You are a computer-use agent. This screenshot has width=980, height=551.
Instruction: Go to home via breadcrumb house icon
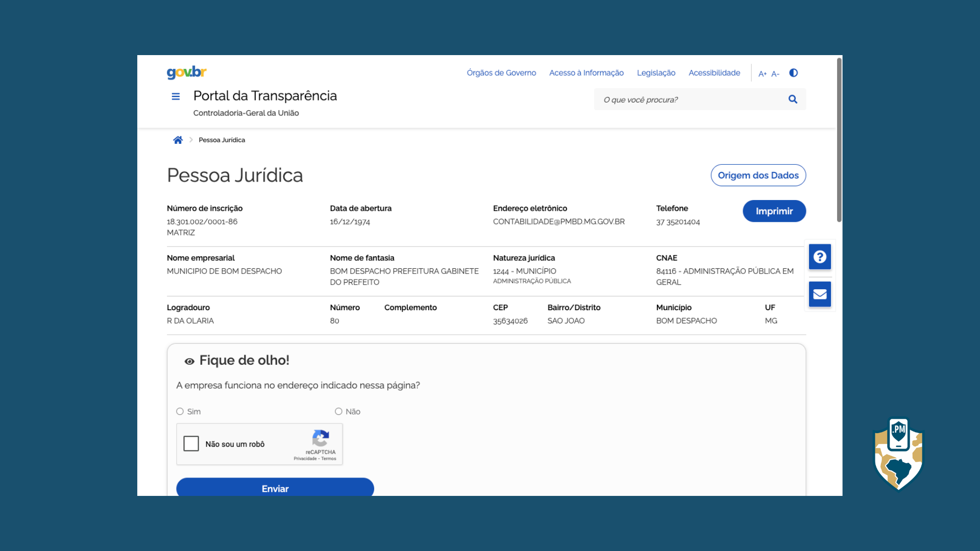pos(178,140)
